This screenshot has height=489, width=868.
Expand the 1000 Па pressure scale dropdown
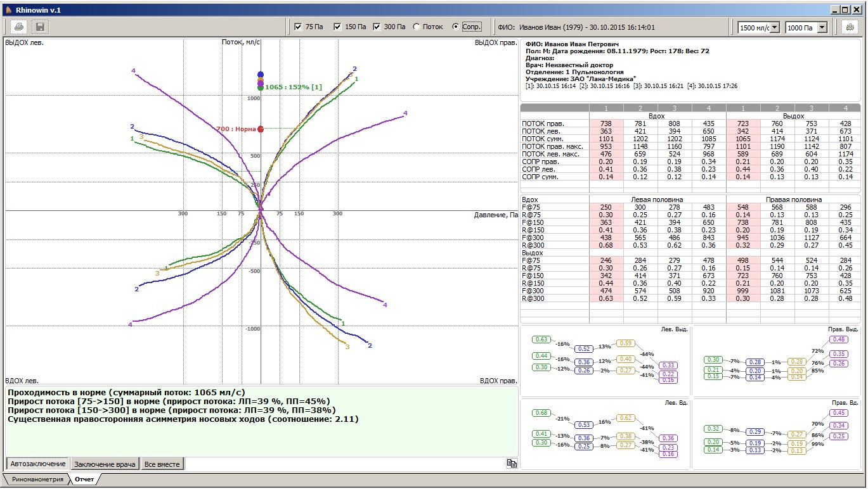(x=822, y=28)
